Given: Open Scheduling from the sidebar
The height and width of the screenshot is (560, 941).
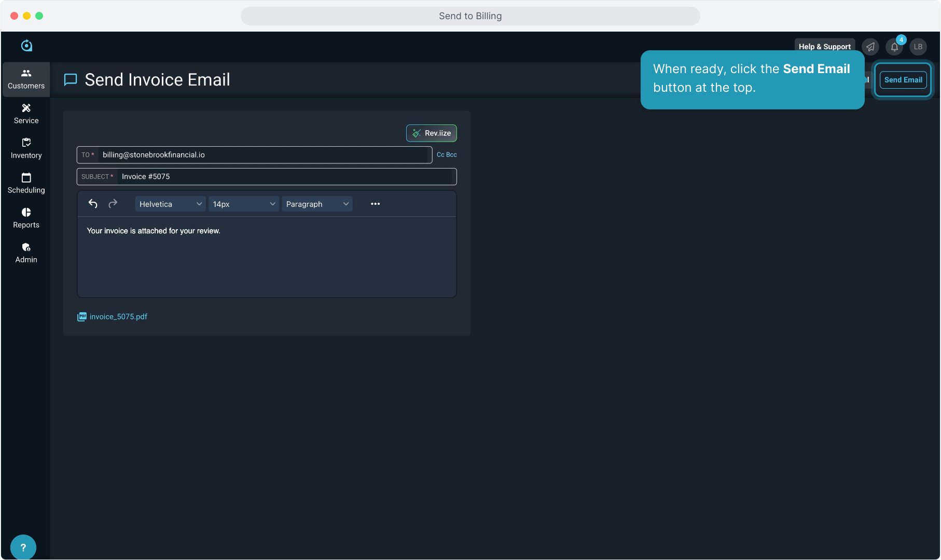Looking at the screenshot, I should pyautogui.click(x=26, y=183).
